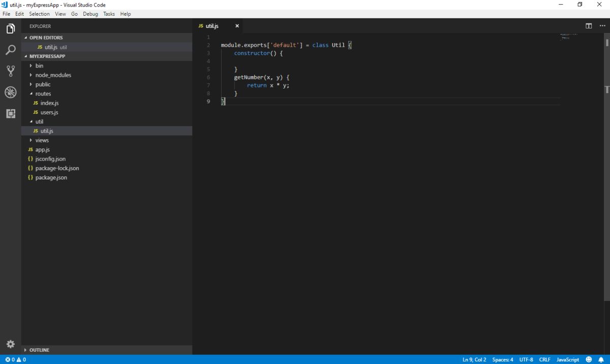Image resolution: width=610 pixels, height=364 pixels.
Task: Open the Debug menu
Action: click(90, 14)
